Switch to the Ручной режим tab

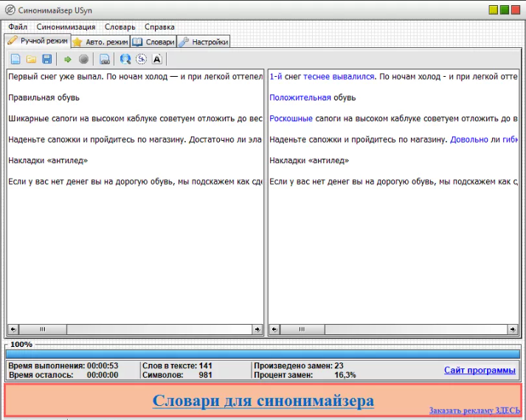point(38,41)
